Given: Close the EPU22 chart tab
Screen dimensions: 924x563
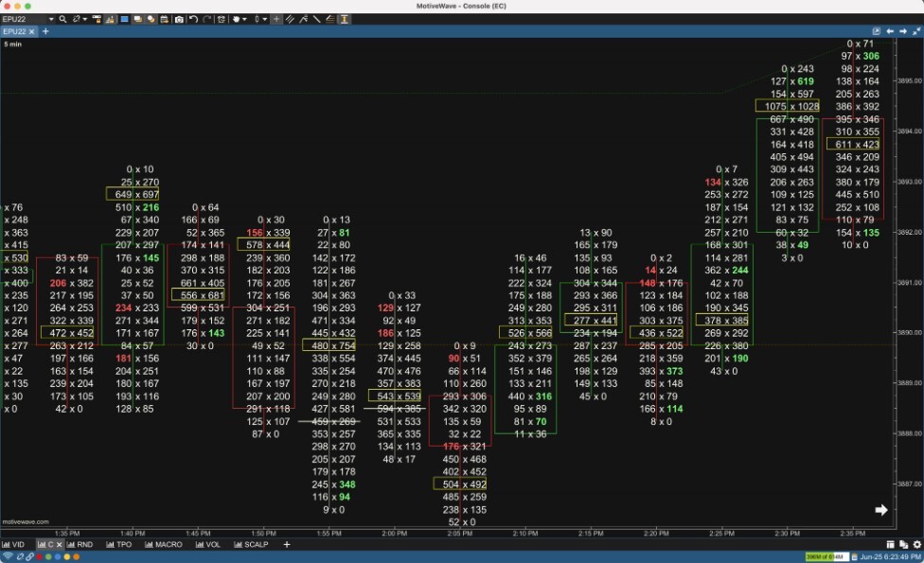Looking at the screenshot, I should click(x=32, y=32).
